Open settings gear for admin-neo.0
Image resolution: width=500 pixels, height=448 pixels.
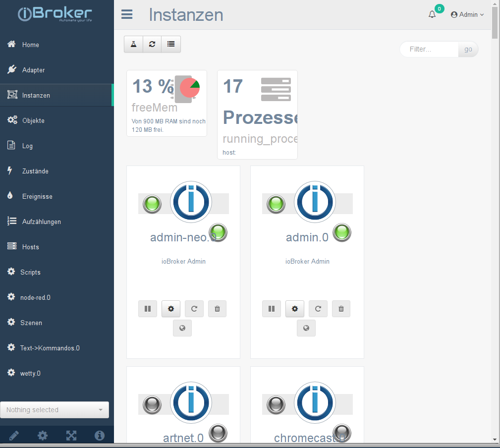[171, 309]
